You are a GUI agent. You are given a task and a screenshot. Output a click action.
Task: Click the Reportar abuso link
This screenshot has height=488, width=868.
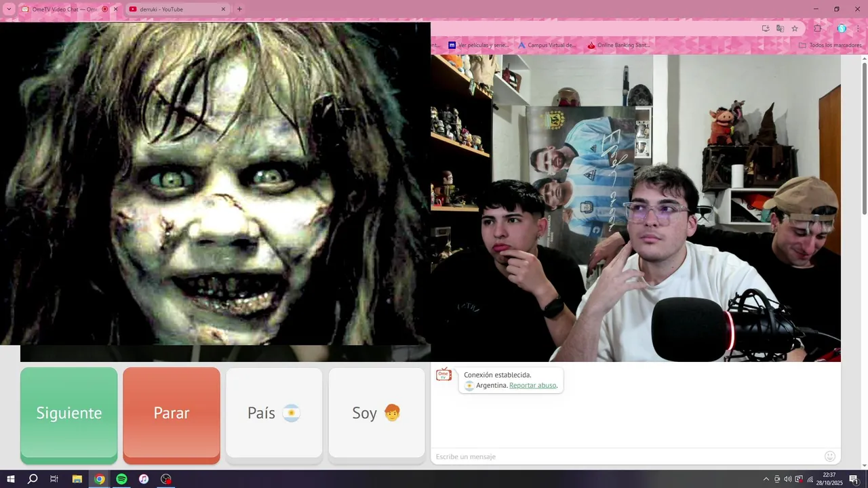533,385
